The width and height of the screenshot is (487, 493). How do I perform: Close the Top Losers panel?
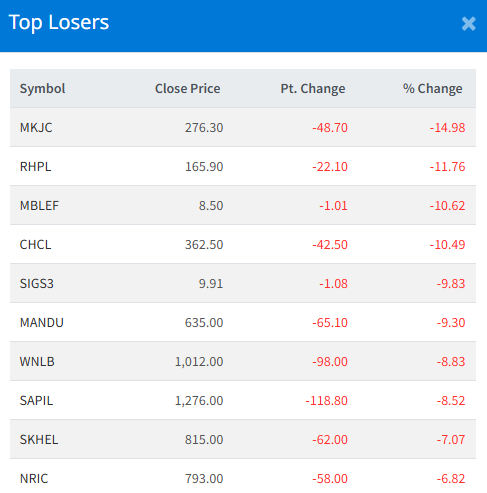468,24
